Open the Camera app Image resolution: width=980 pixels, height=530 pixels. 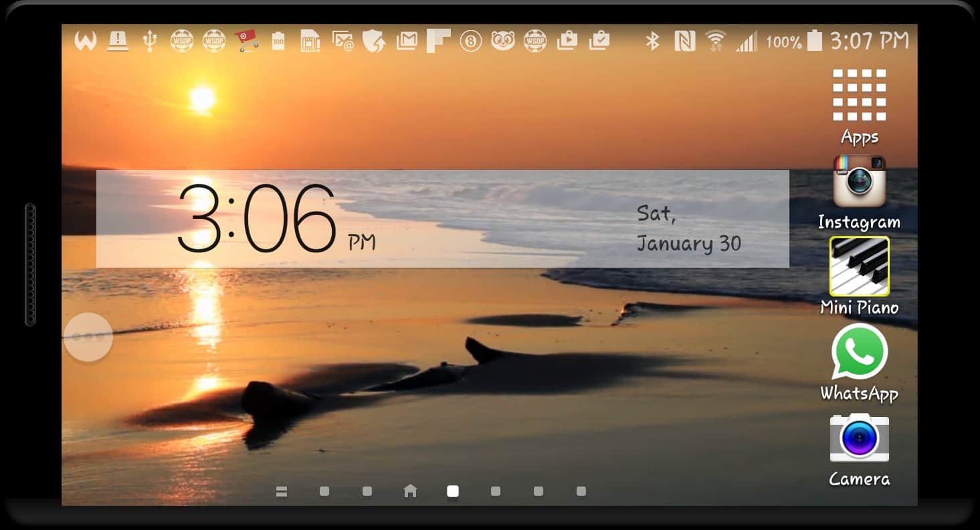pyautogui.click(x=859, y=438)
